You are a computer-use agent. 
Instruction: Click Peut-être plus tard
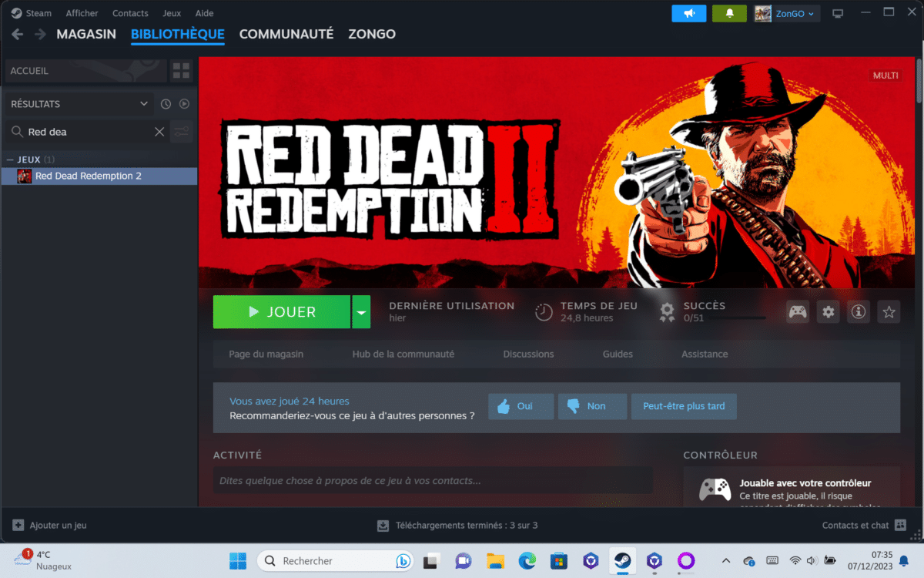pos(684,406)
